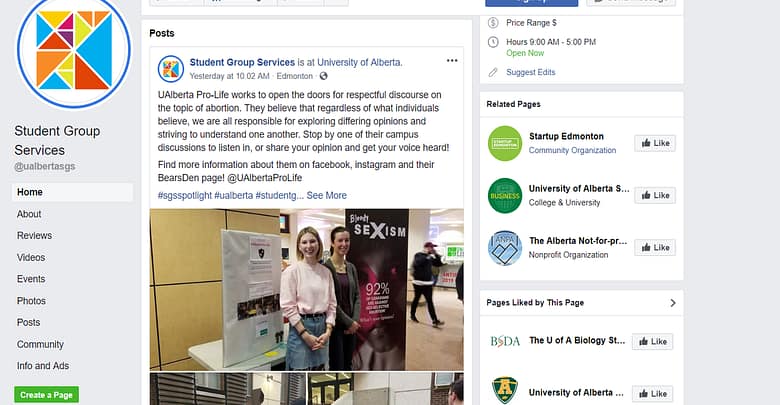Open the post options ellipsis menu
Screen dimensions: 780x405
click(452, 61)
